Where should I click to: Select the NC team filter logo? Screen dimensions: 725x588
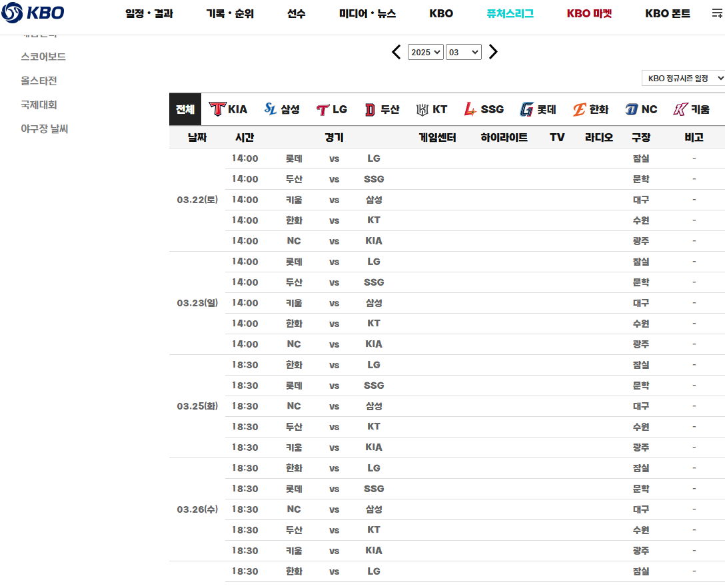[x=640, y=109]
